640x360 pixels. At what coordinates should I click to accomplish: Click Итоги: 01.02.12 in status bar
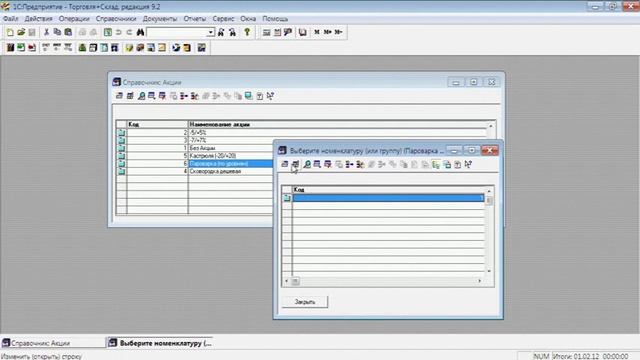click(591, 356)
